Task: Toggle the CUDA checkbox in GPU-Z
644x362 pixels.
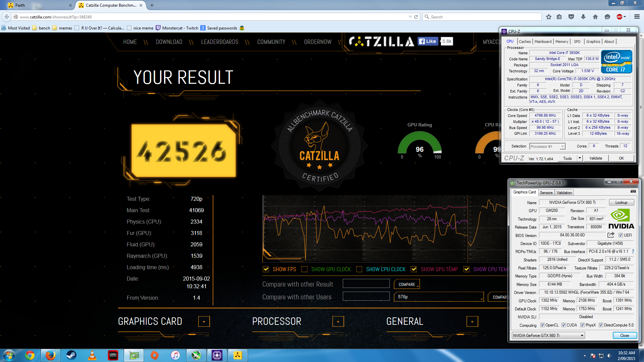Action: [x=563, y=325]
